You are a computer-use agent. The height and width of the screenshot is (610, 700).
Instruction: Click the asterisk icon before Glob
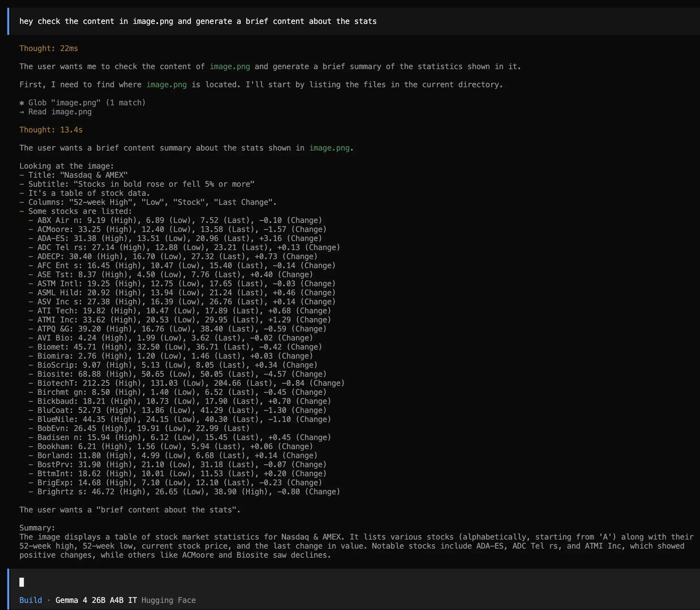(x=22, y=102)
